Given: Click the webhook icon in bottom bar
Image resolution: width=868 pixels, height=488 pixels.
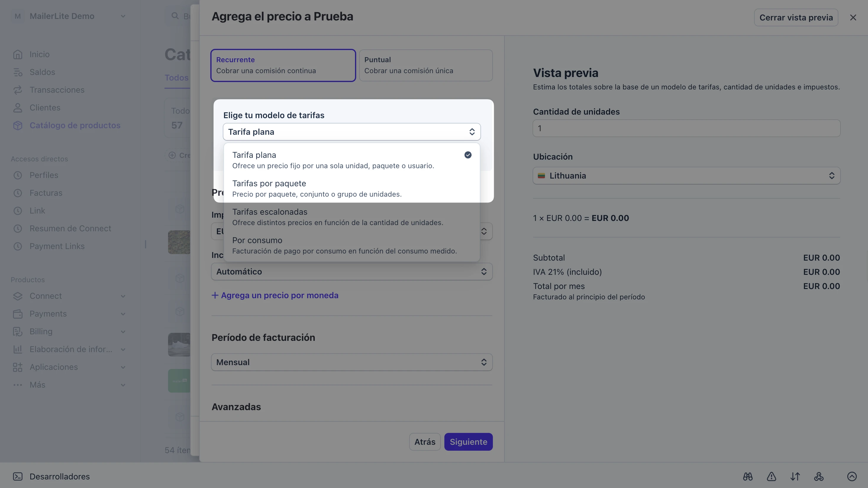Looking at the screenshot, I should coord(819,476).
